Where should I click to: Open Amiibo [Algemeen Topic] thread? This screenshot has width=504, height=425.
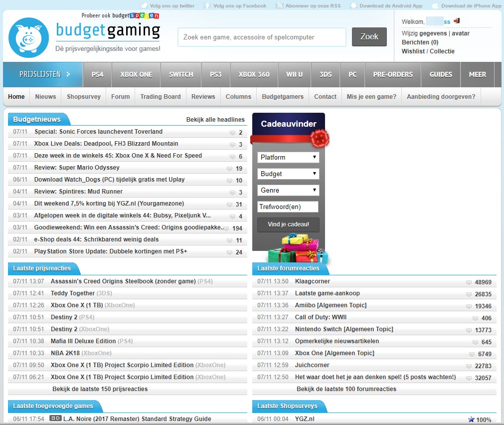[331, 305]
